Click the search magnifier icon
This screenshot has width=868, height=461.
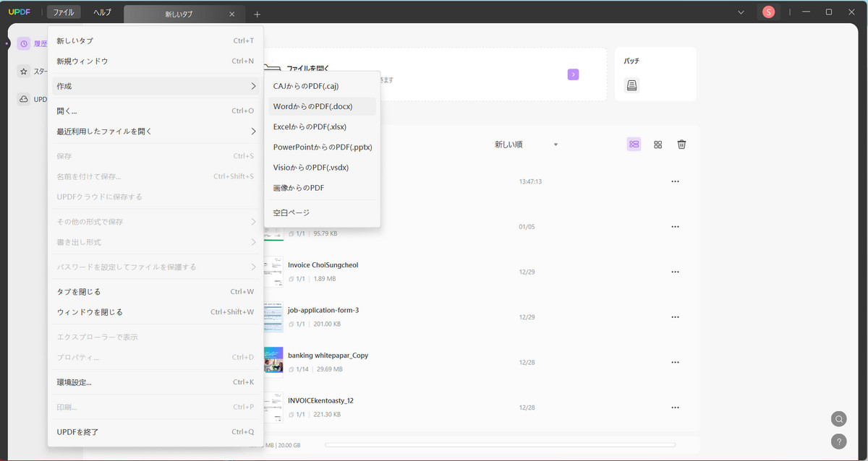838,419
